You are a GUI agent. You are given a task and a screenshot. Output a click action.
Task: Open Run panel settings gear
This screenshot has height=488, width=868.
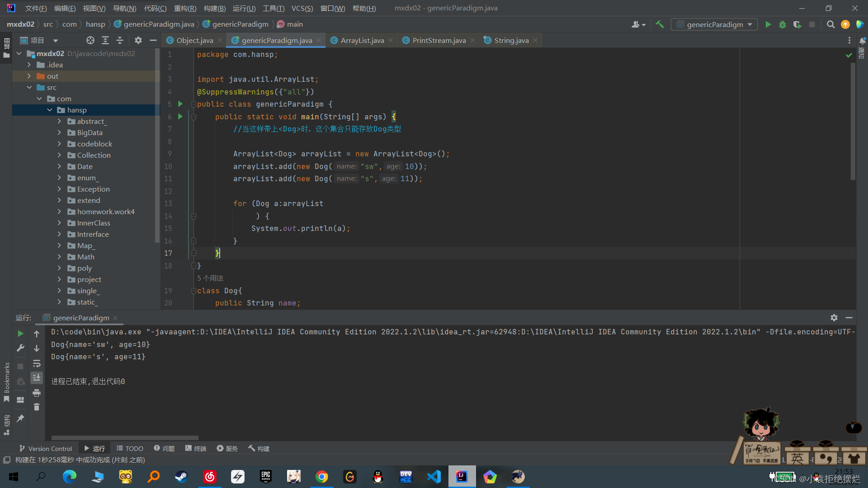pyautogui.click(x=834, y=318)
